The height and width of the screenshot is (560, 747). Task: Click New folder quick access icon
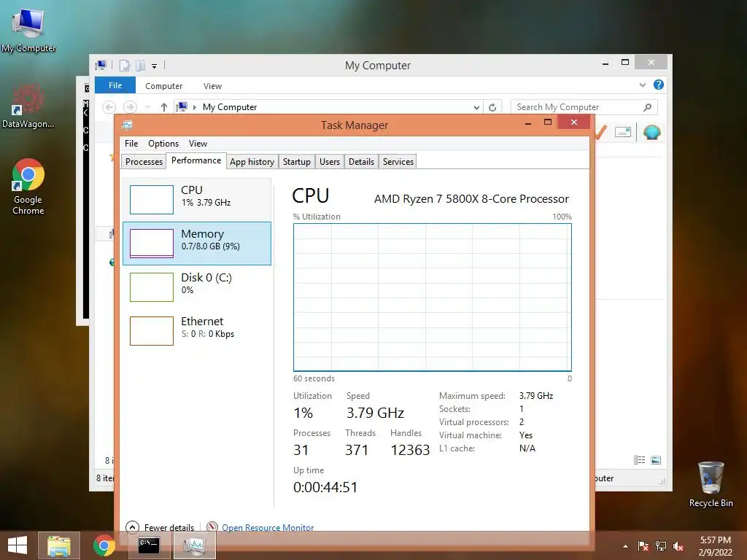point(141,66)
